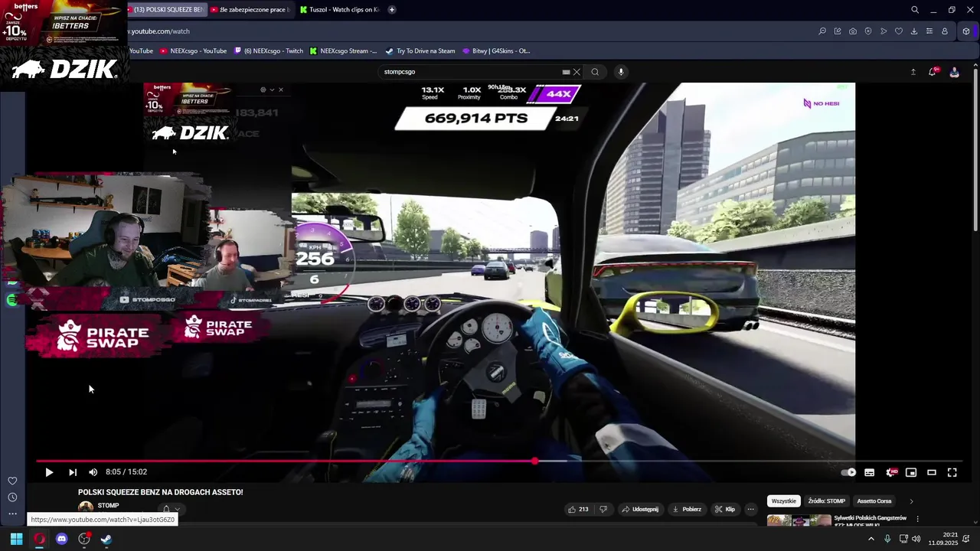Open the on-screen keyboard in search
Image resolution: width=980 pixels, height=551 pixels.
tap(566, 72)
